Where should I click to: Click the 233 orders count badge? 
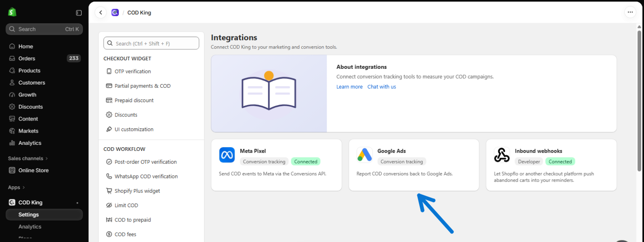click(74, 58)
